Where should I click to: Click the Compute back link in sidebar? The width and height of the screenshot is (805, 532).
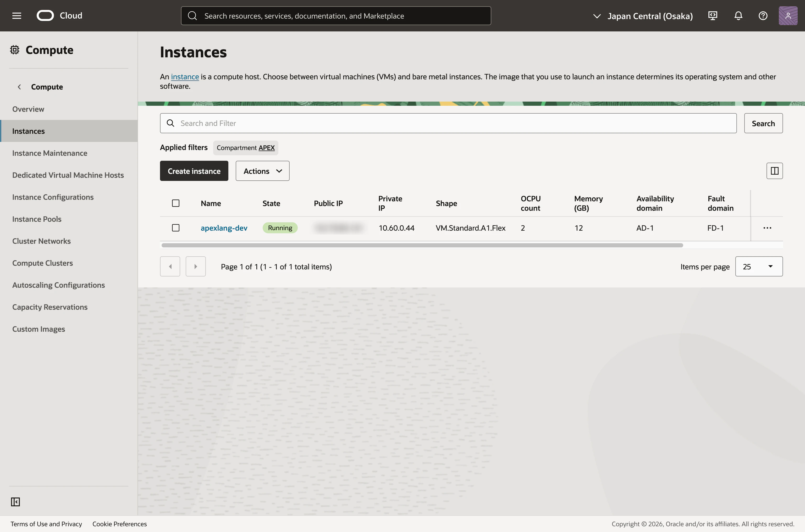(47, 87)
